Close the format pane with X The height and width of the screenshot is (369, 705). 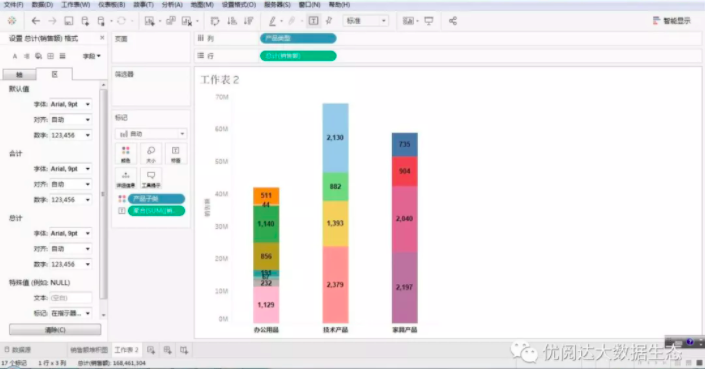pos(102,38)
